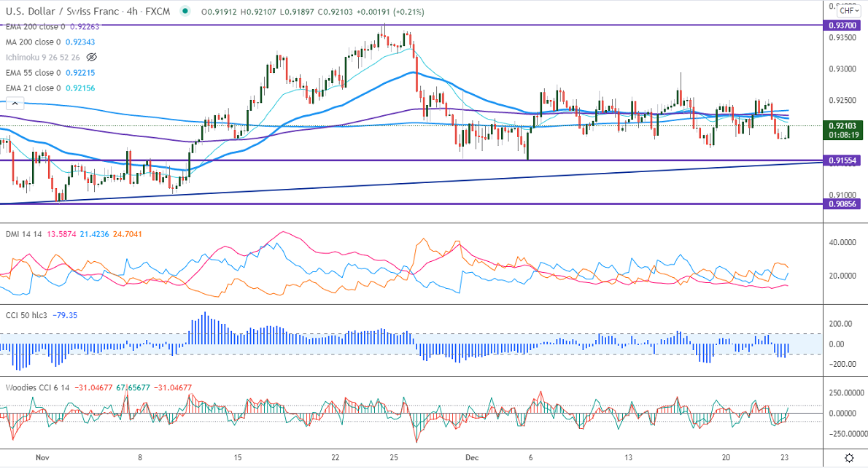
Task: Click the current price label 0.92103
Action: click(842, 126)
